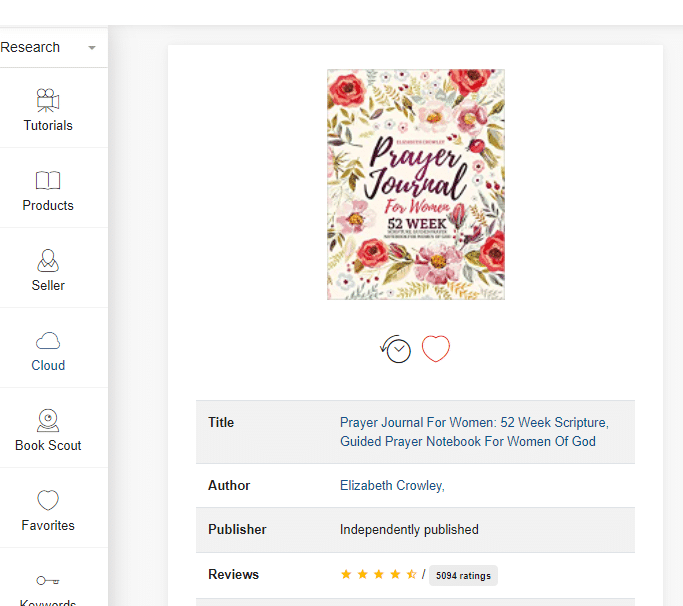This screenshot has height=606, width=683.
Task: Click the Favorites label in sidebar
Action: click(48, 525)
